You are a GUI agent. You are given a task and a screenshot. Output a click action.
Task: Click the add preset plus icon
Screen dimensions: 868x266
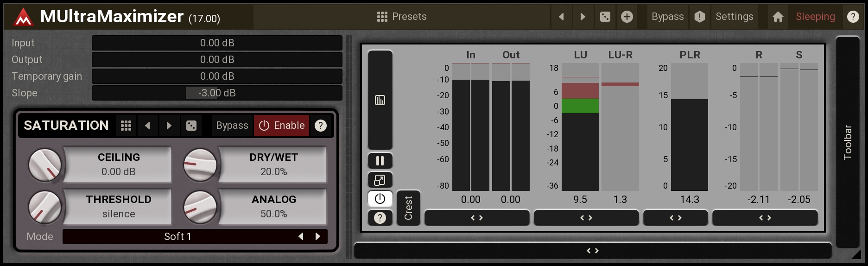[x=627, y=17]
